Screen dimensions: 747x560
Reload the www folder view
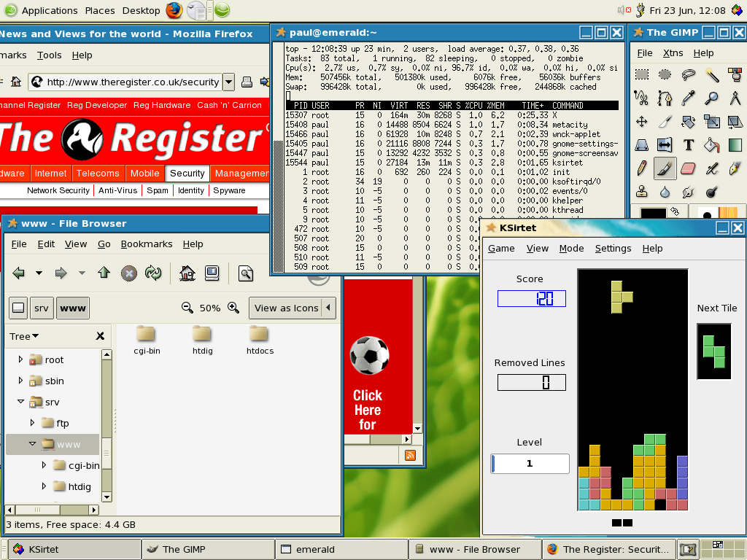click(x=152, y=273)
